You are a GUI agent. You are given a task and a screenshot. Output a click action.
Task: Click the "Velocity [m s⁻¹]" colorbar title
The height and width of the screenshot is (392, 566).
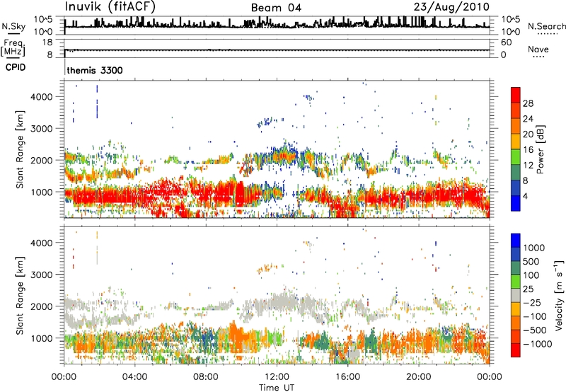click(x=559, y=295)
